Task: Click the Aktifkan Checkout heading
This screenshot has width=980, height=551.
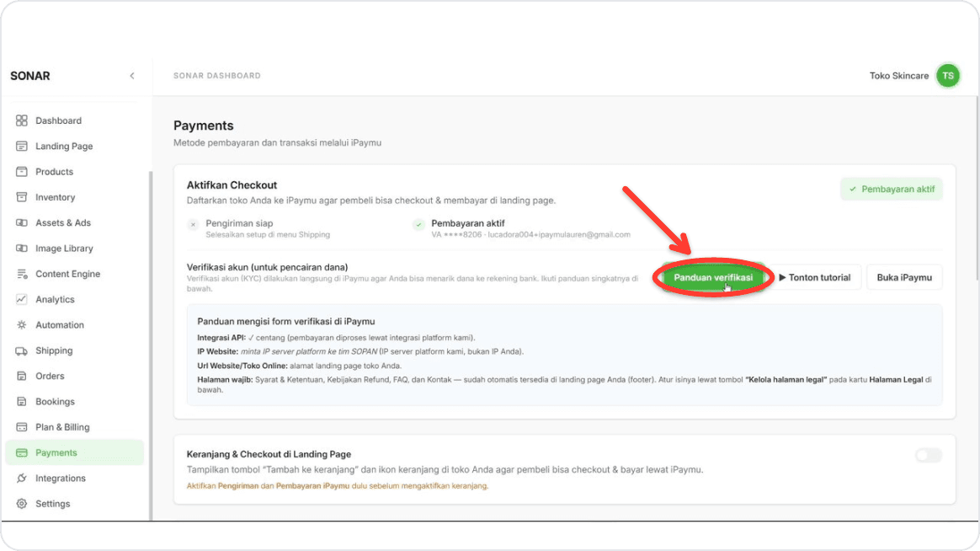Action: pyautogui.click(x=232, y=185)
